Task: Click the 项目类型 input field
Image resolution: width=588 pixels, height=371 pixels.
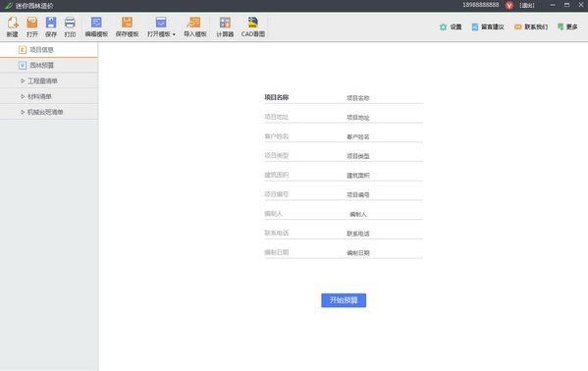Action: (x=385, y=156)
